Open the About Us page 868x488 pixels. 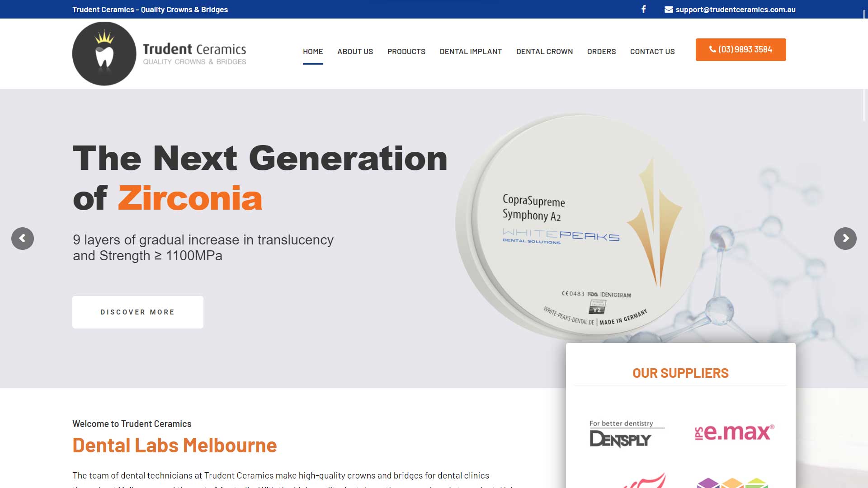tap(355, 52)
